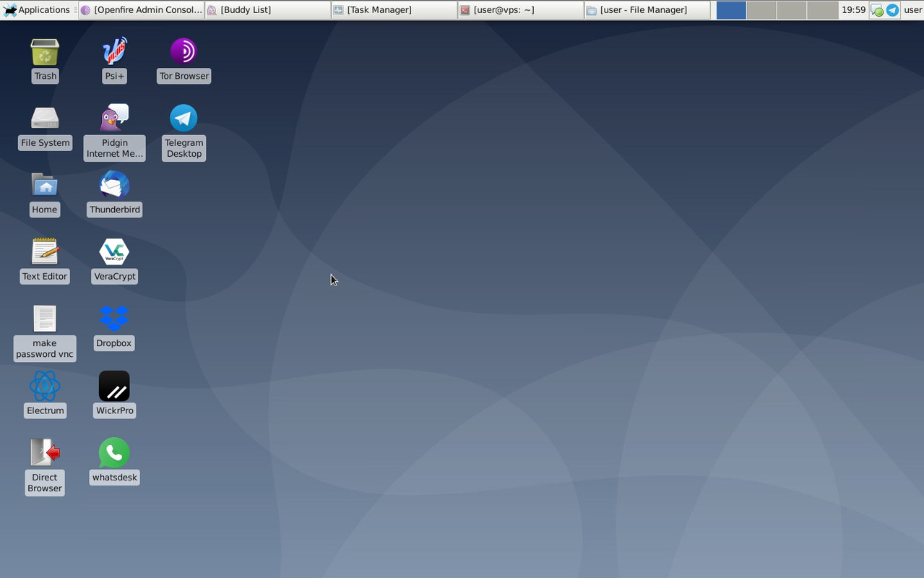Launch Dropbox desktop icon
Viewport: 924px width, 578px height.
coord(114,319)
